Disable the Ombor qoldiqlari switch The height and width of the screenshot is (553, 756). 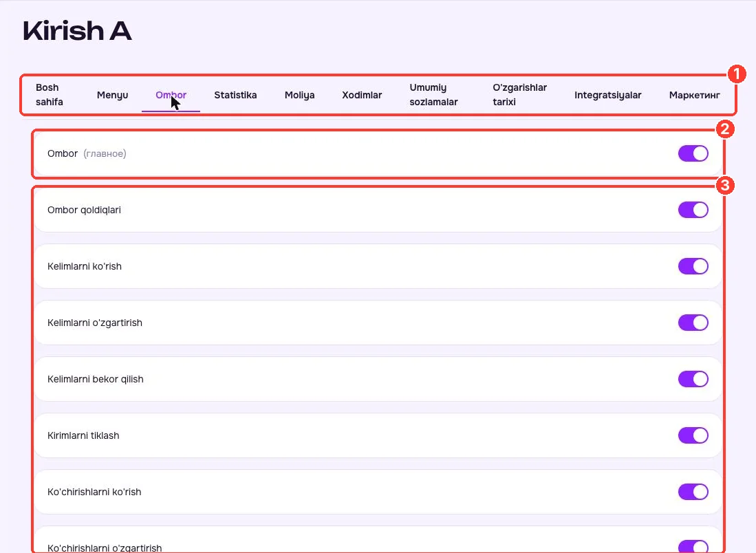693,210
